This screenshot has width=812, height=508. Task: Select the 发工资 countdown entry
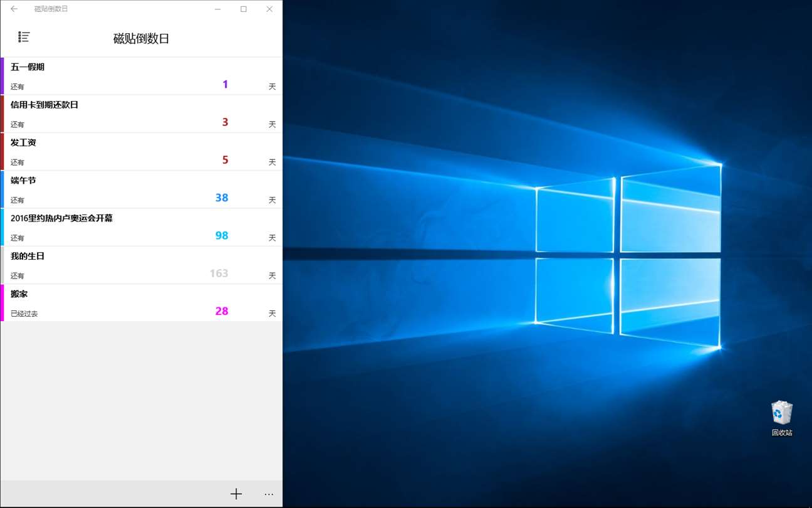click(142, 151)
